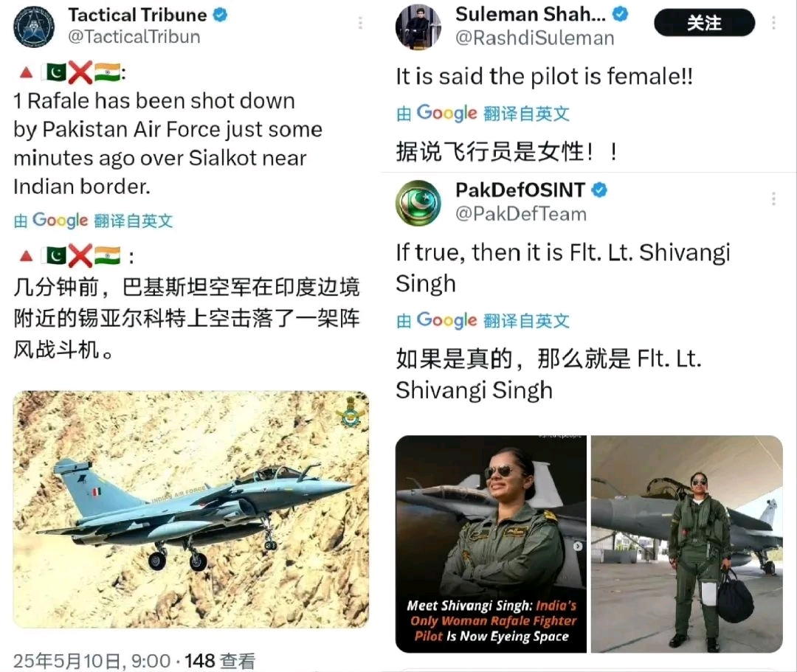Open PakDefOSINT profile avatar
The height and width of the screenshot is (672, 797).
pos(418,203)
